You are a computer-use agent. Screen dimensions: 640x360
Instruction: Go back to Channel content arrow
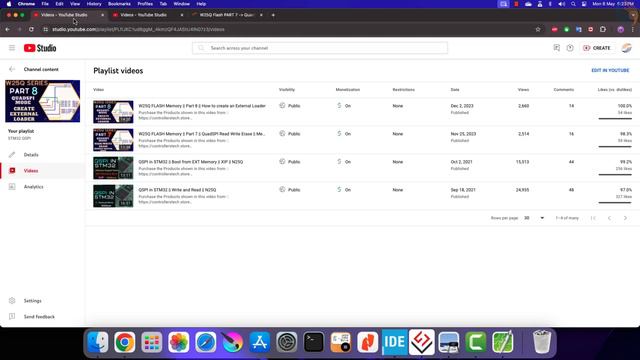click(x=12, y=69)
